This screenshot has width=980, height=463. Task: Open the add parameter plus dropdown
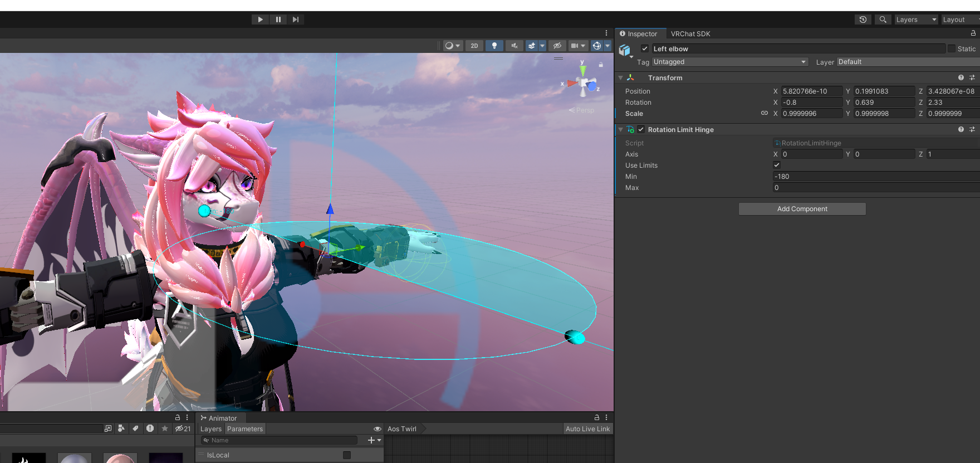click(x=374, y=440)
